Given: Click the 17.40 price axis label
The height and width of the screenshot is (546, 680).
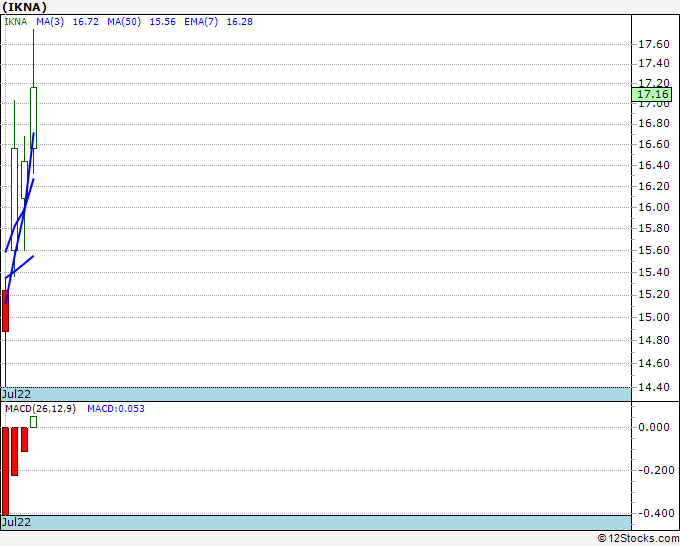Looking at the screenshot, I should pyautogui.click(x=654, y=64).
